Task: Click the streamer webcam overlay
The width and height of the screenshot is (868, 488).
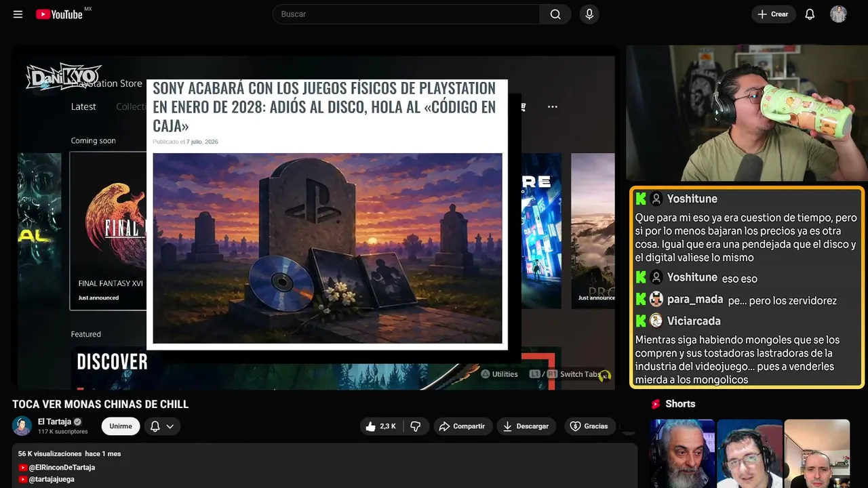Action: (747, 114)
